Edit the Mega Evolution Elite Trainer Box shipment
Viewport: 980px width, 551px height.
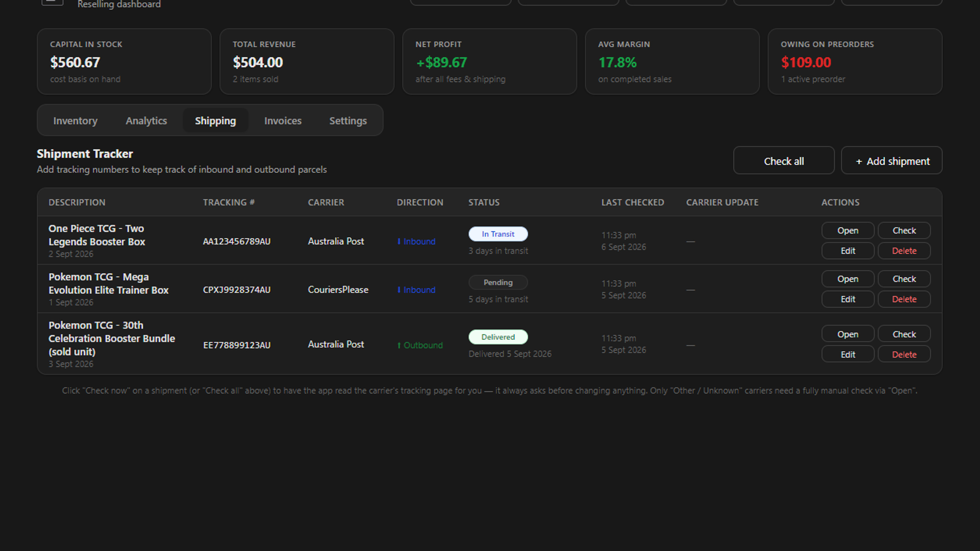pos(848,299)
